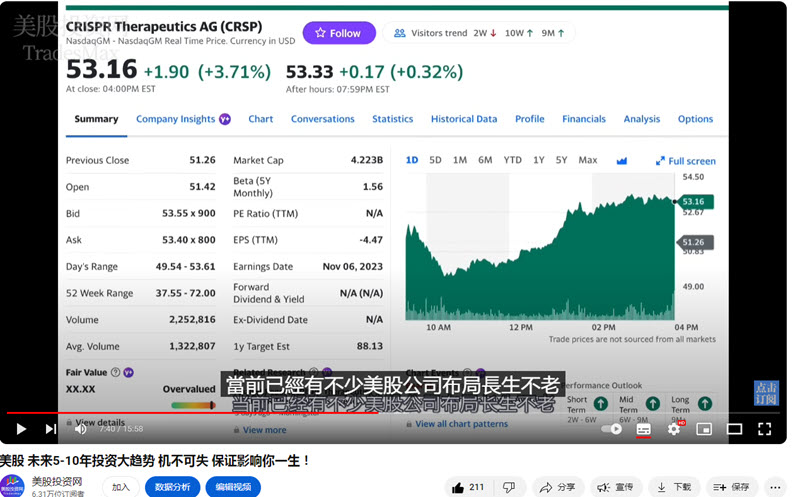Select the 5Y chart range
The image size is (800, 497).
coord(561,160)
